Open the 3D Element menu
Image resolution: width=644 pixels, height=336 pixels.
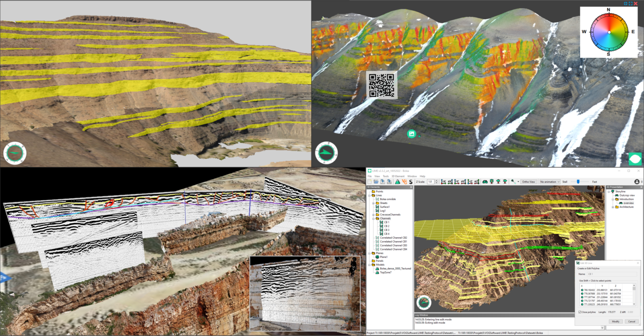pos(398,176)
